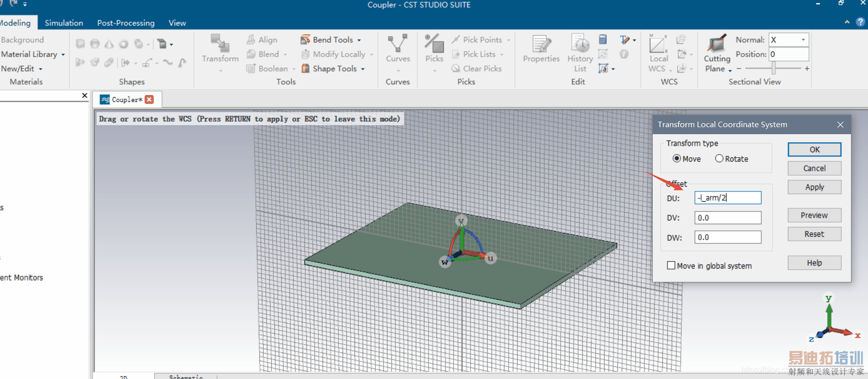Click the DU offset input field
The width and height of the screenshot is (868, 379).
pyautogui.click(x=728, y=198)
